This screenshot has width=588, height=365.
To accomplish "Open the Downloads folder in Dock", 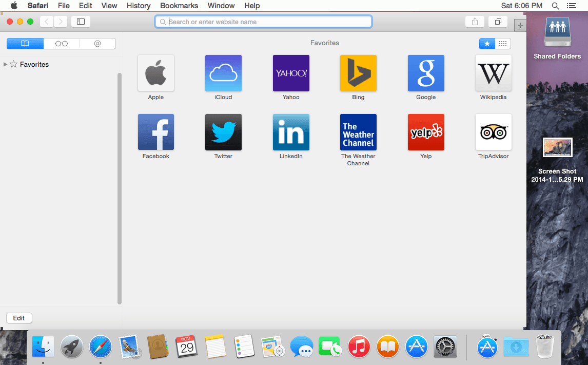I will point(516,346).
